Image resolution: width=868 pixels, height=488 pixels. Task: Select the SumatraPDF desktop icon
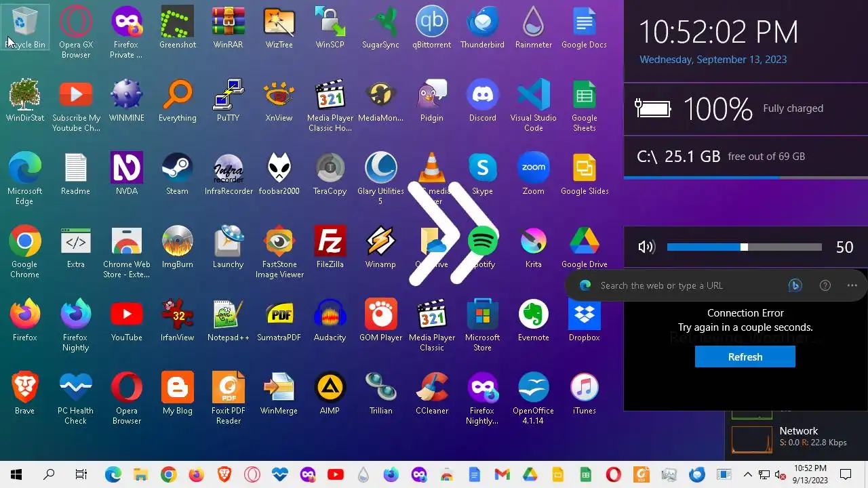point(279,321)
